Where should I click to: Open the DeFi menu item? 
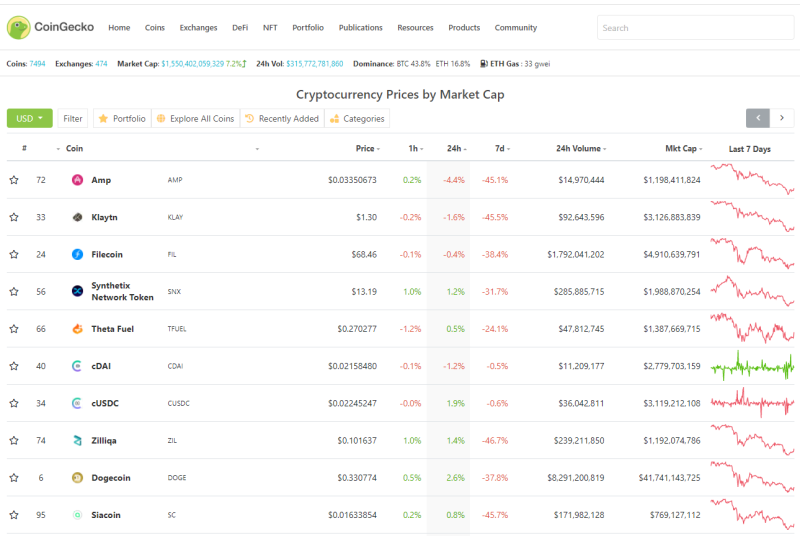tap(240, 28)
